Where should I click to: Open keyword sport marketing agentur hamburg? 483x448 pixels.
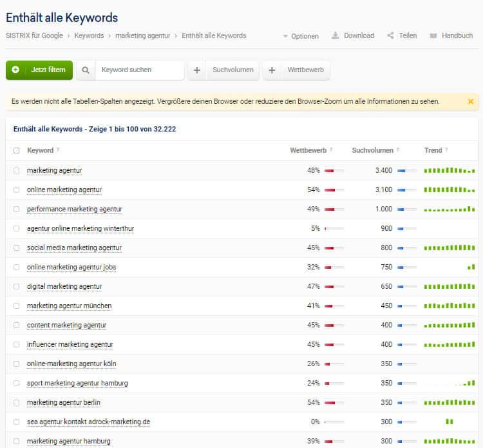(x=77, y=384)
